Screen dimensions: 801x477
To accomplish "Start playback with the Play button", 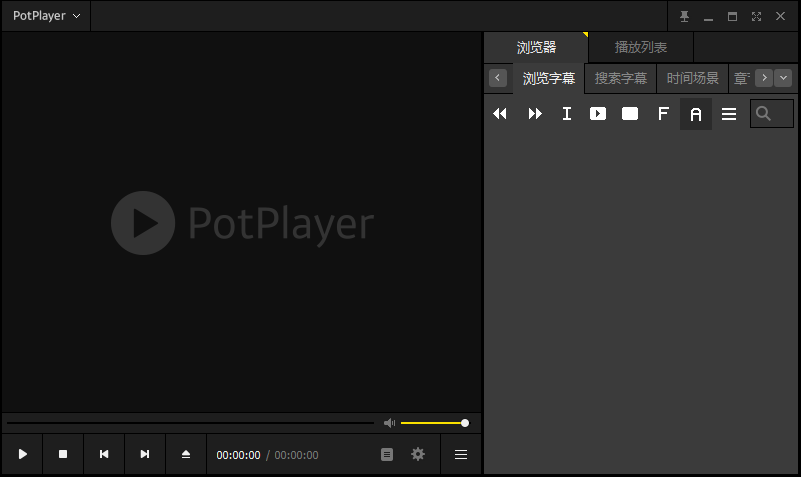I will (22, 454).
